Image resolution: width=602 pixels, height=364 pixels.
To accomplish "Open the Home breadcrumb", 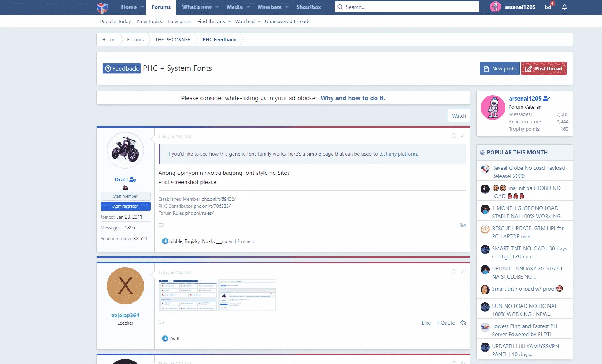I will tap(109, 40).
